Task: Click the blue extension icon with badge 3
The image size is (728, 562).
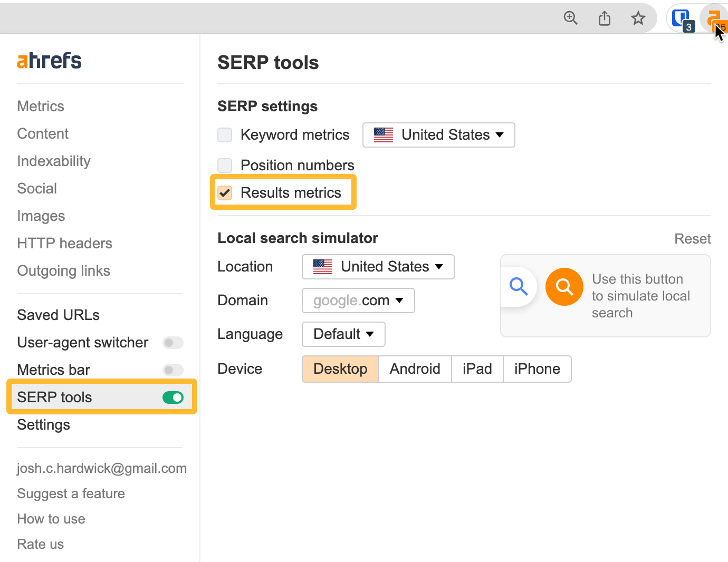Action: pos(681,18)
